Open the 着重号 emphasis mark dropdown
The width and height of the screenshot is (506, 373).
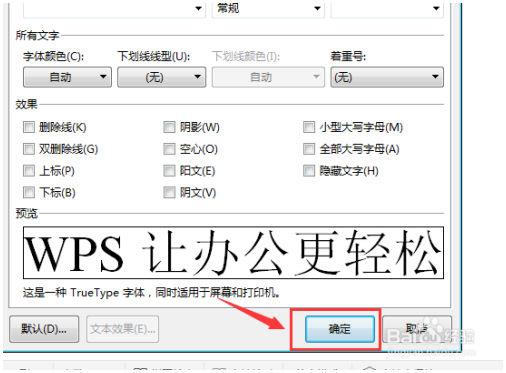click(x=387, y=77)
